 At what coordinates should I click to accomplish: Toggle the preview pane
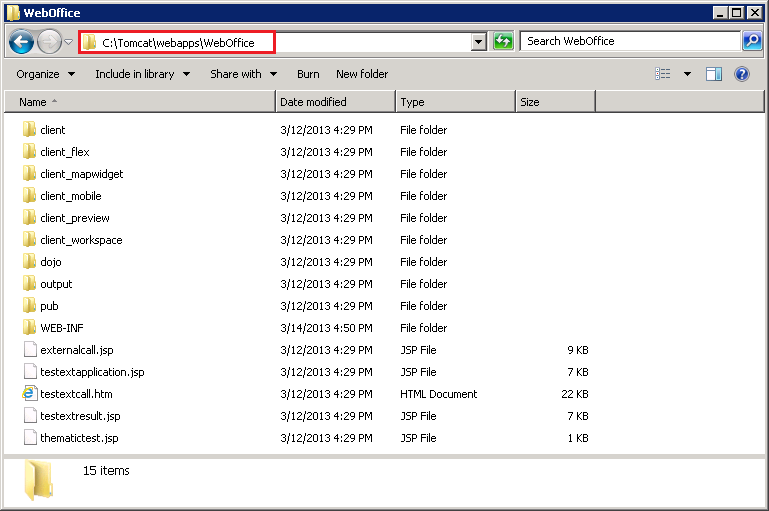coord(714,74)
